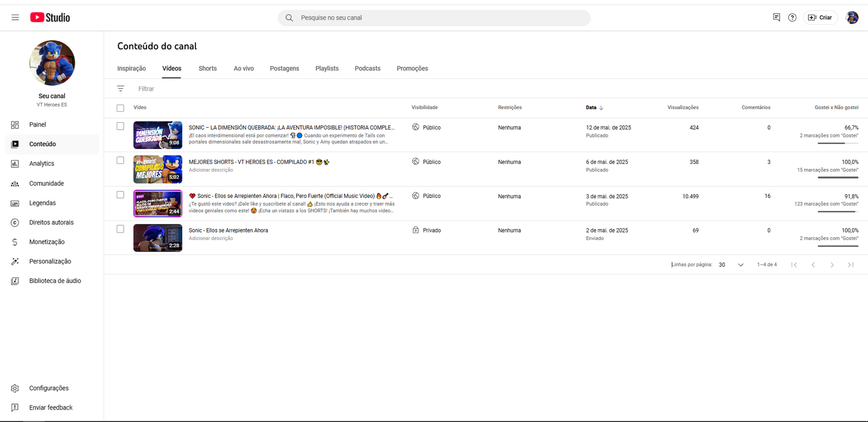Check the Flaco, Pero Fuerte music video checkbox

point(120,194)
